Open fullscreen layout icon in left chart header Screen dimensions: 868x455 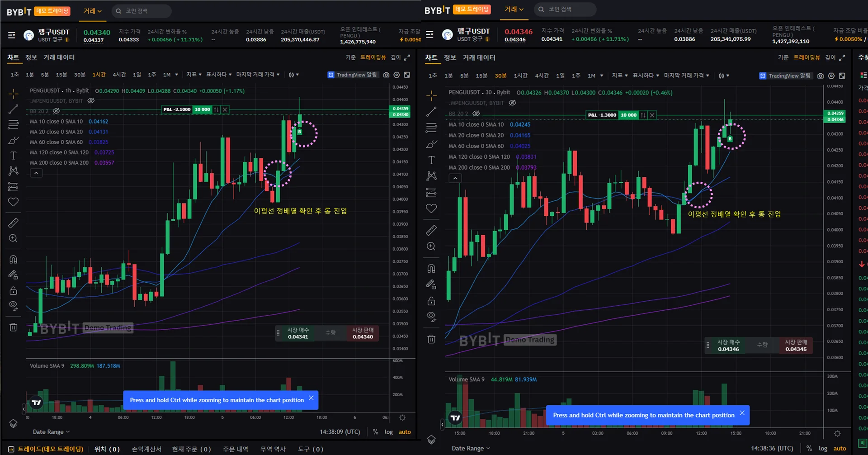click(x=407, y=75)
